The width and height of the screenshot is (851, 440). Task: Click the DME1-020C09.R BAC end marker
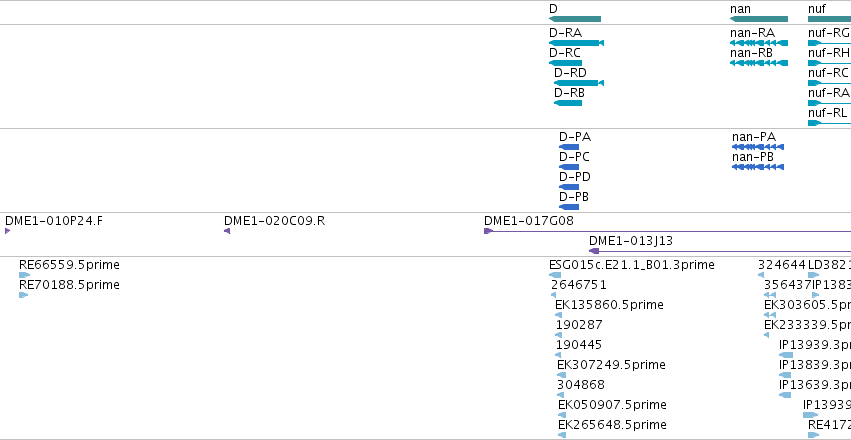click(x=227, y=231)
